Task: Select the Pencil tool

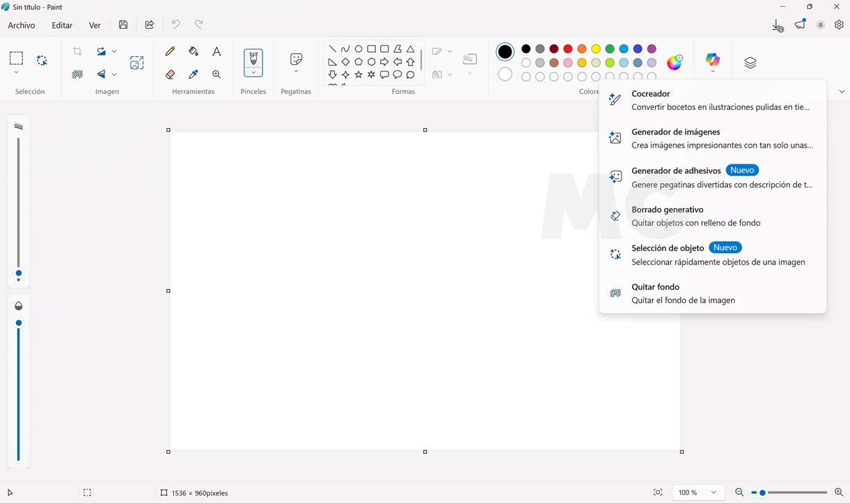Action: 170,52
